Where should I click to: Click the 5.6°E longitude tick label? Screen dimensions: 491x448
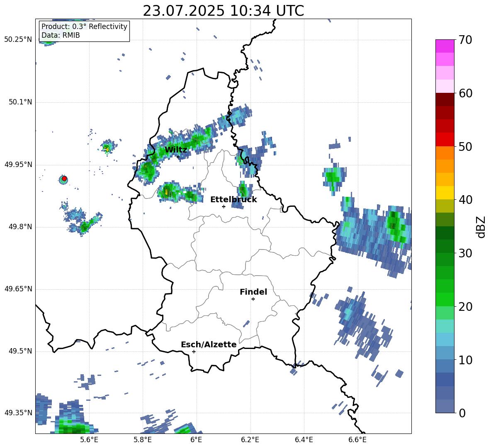[89, 440]
